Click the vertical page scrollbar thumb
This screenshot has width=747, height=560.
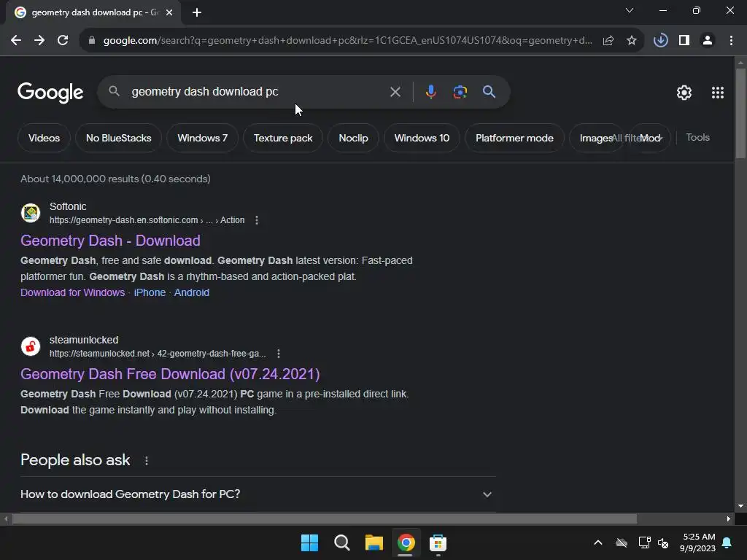[x=740, y=113]
